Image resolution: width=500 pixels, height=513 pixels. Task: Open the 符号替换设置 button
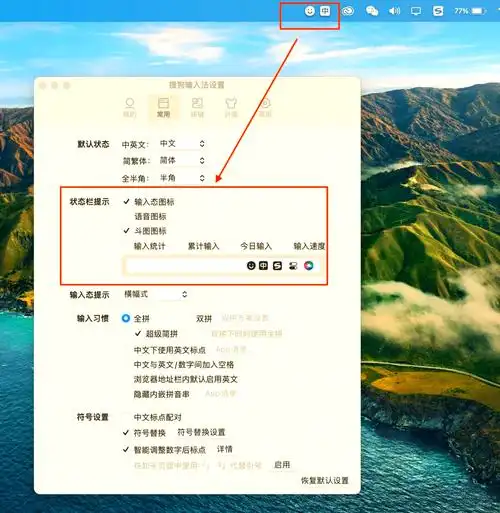(201, 432)
